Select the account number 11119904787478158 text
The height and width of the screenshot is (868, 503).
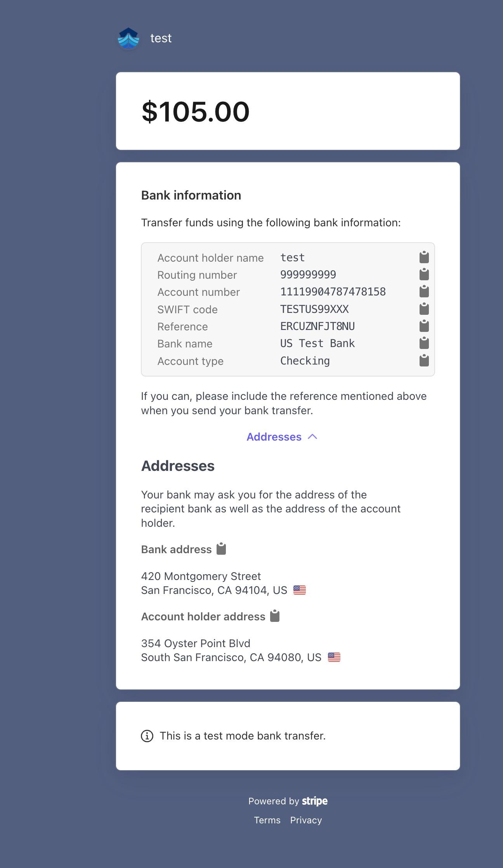coord(333,292)
